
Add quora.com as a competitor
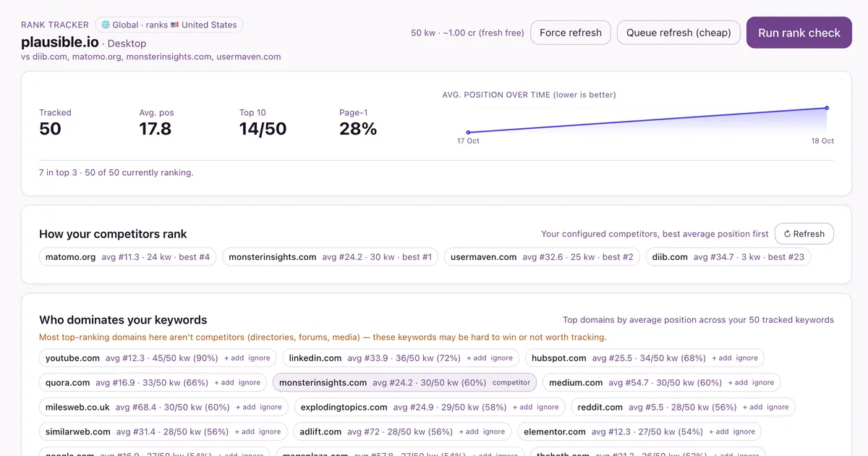[x=224, y=383]
